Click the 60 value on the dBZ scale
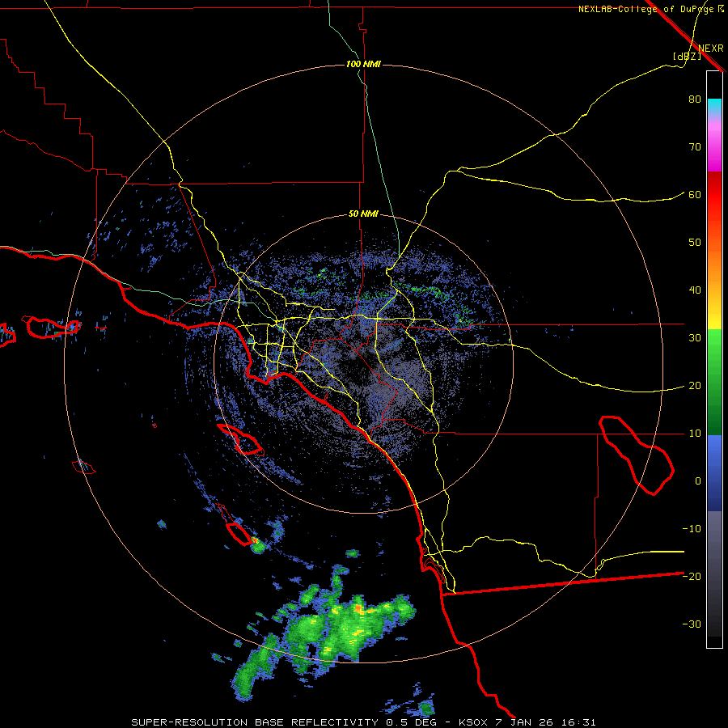 [695, 194]
